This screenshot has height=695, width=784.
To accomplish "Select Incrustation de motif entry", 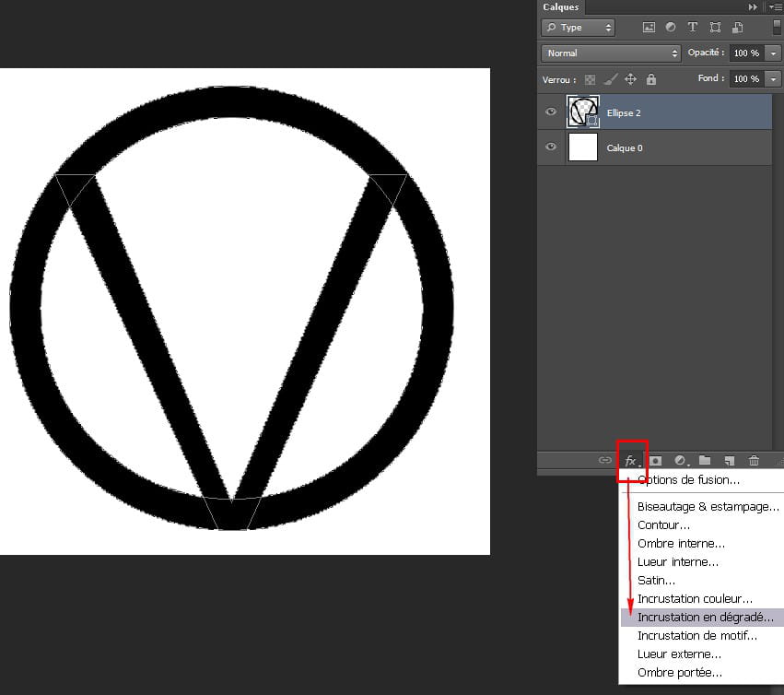I will click(x=703, y=636).
